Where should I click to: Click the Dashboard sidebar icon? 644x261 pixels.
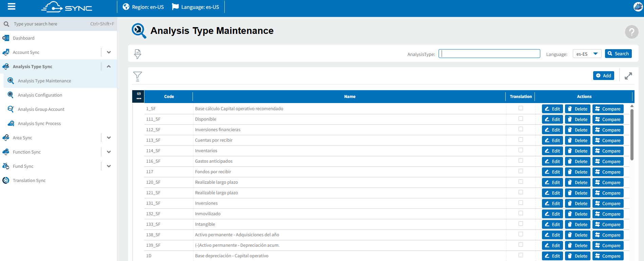coord(6,38)
